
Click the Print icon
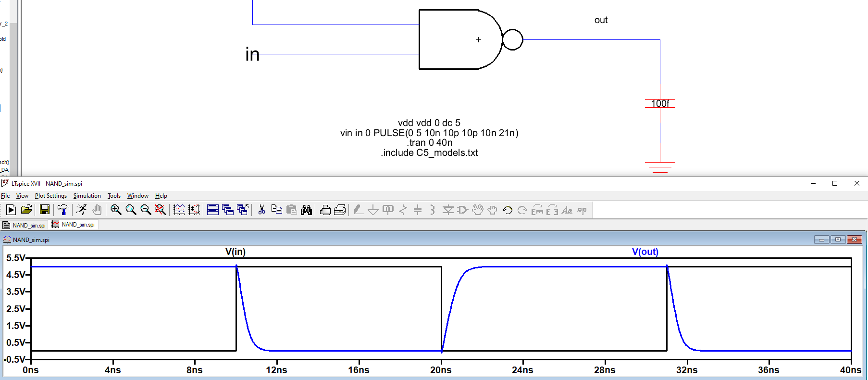tap(325, 210)
